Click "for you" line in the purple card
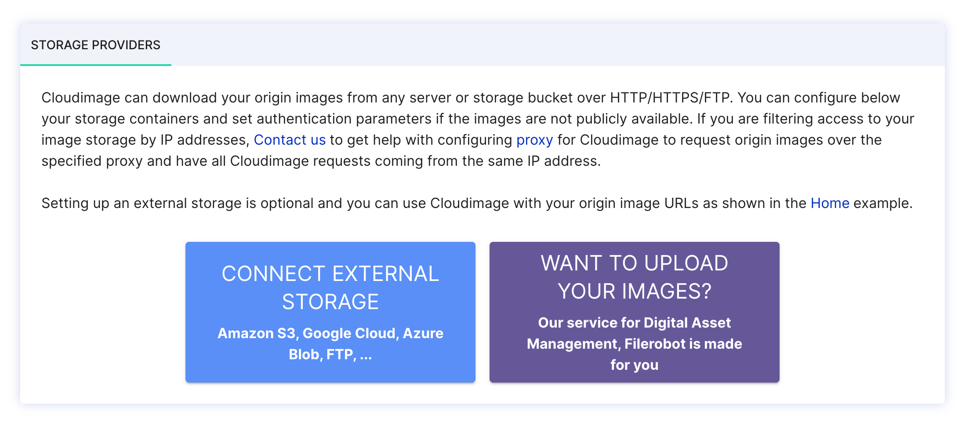 [x=634, y=365]
